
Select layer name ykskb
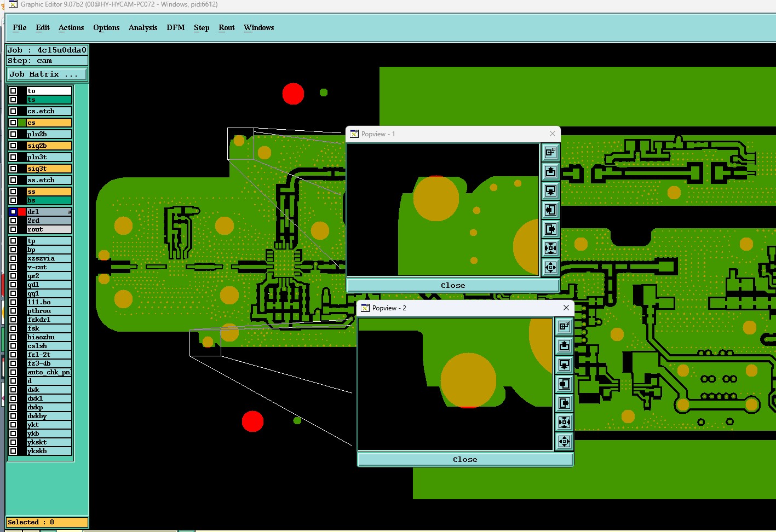[x=49, y=451]
